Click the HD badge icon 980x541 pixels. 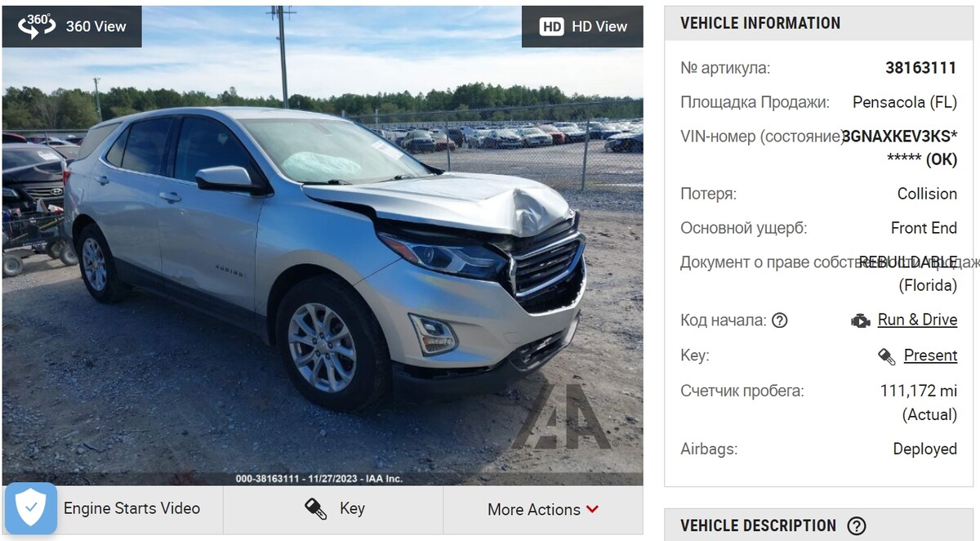point(552,26)
